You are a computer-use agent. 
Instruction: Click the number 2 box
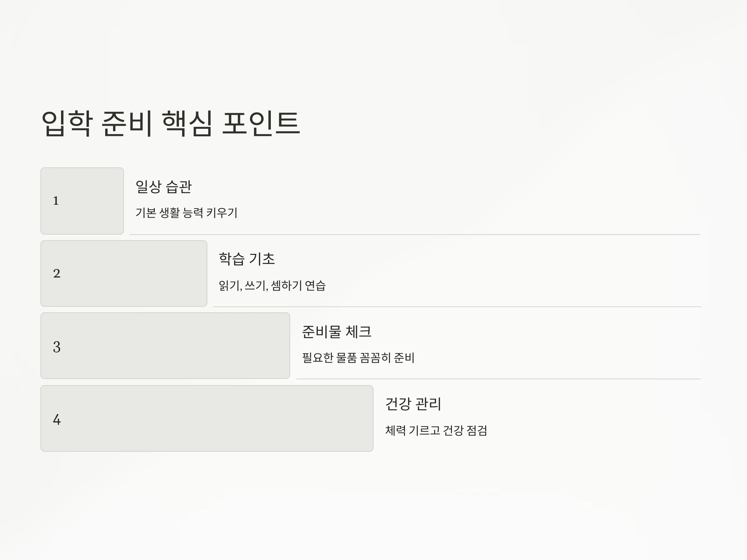[x=124, y=273]
